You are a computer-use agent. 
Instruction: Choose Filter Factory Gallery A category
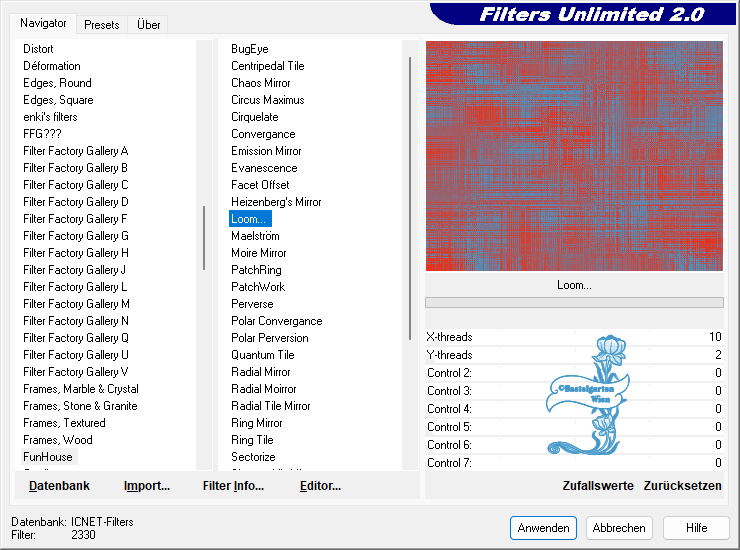point(76,151)
